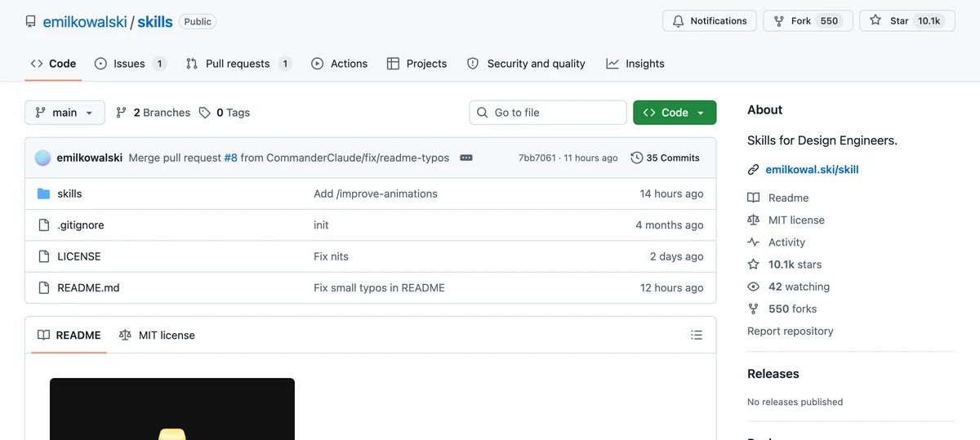Image resolution: width=980 pixels, height=440 pixels.
Task: Open the Projects tab
Action: (416, 64)
